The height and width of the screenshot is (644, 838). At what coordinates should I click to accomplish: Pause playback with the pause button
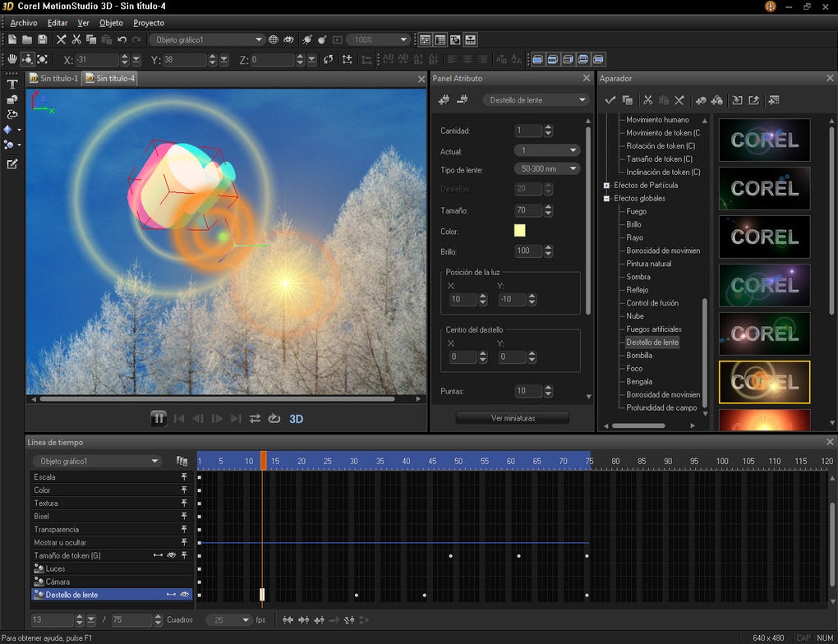tap(159, 419)
